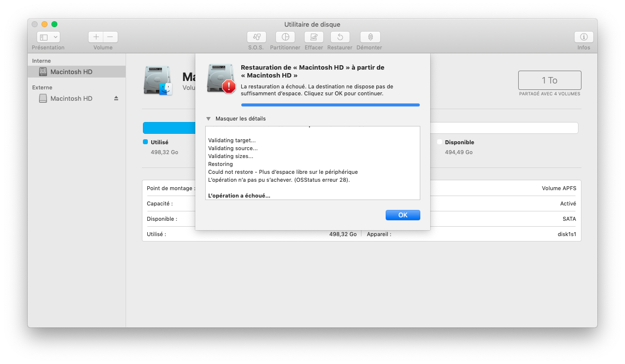Click the yellow minimize window button

[45, 24]
